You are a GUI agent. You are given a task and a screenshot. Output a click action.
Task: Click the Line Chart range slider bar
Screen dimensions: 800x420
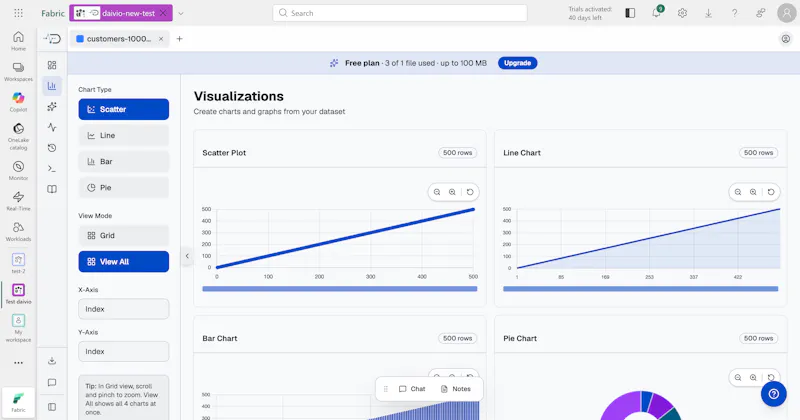641,289
